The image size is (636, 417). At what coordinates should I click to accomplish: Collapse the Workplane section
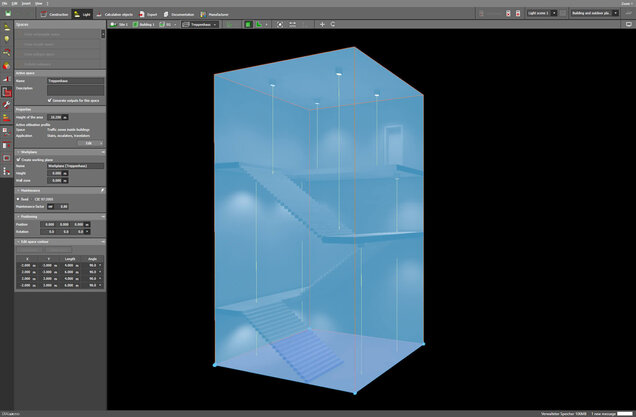(17, 151)
